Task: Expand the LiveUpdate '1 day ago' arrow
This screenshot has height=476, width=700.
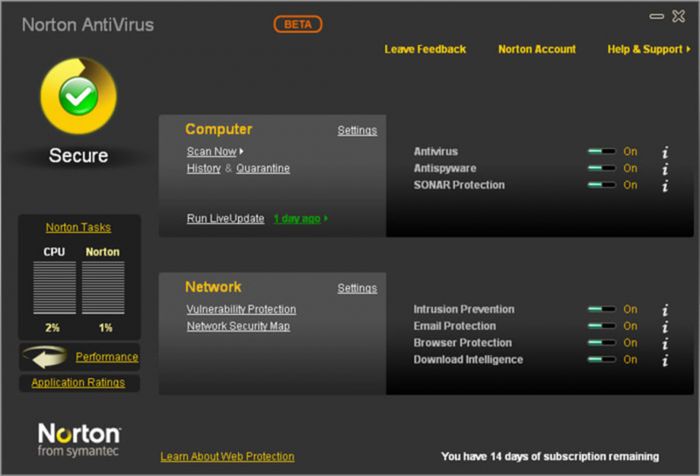Action: click(326, 218)
